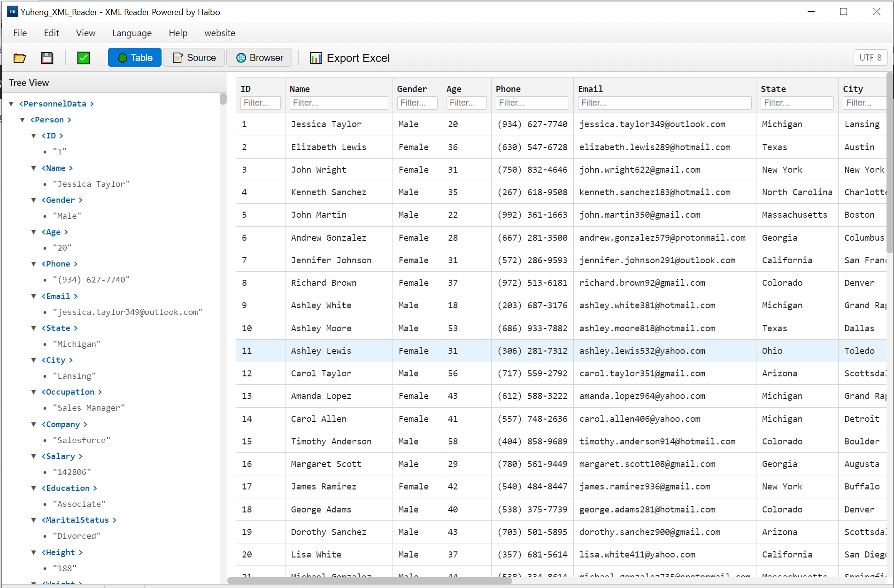Click the table's horizontal scrollbar
The height and width of the screenshot is (588, 894).
[x=370, y=580]
